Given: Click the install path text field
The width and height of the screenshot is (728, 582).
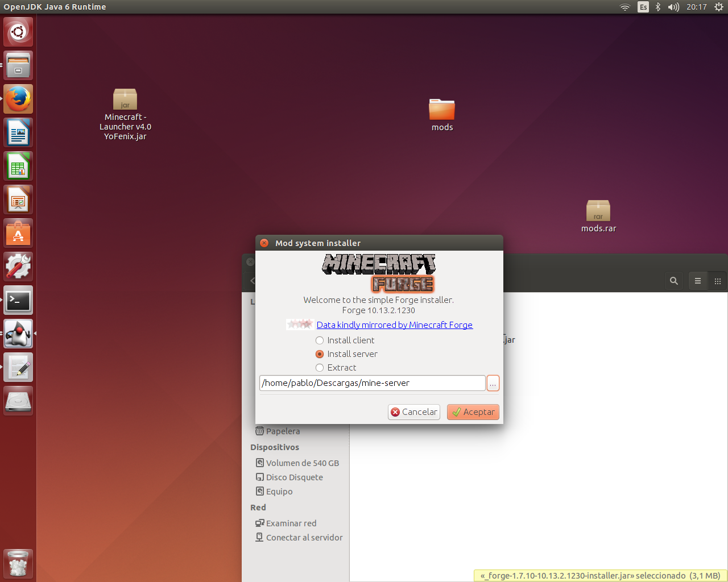Looking at the screenshot, I should 373,383.
